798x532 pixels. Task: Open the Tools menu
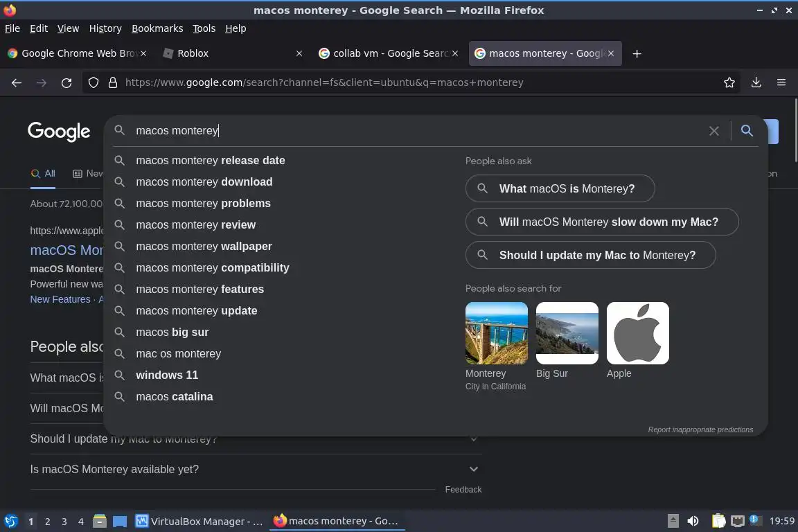tap(204, 28)
